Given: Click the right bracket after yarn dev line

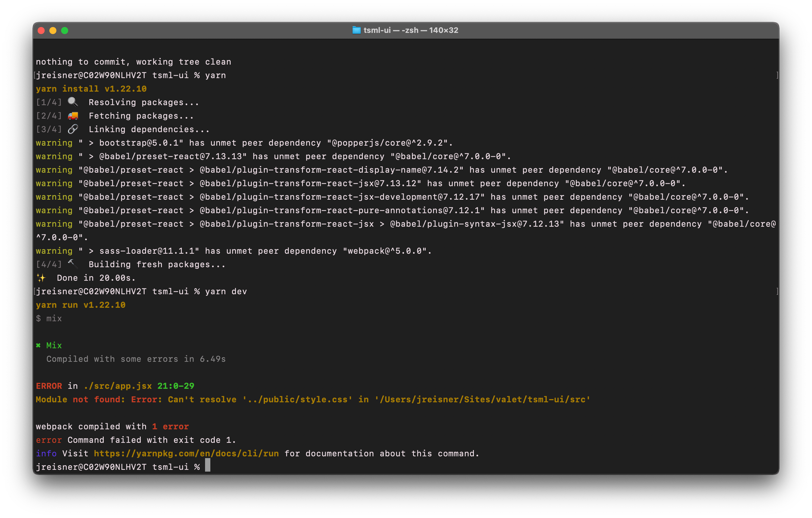Looking at the screenshot, I should [776, 291].
